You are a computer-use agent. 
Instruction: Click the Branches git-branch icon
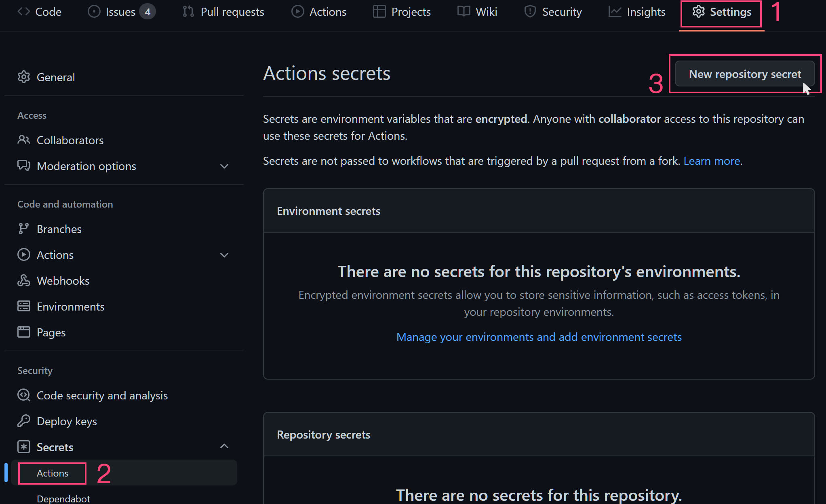click(x=24, y=229)
